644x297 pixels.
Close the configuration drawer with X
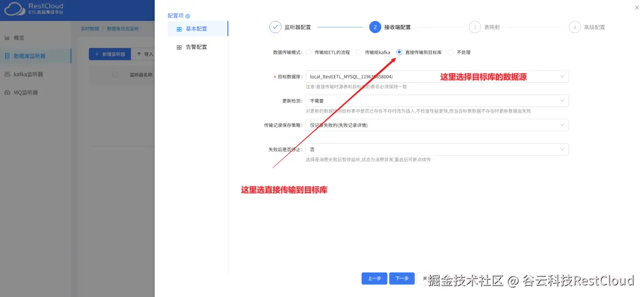pyautogui.click(x=637, y=7)
